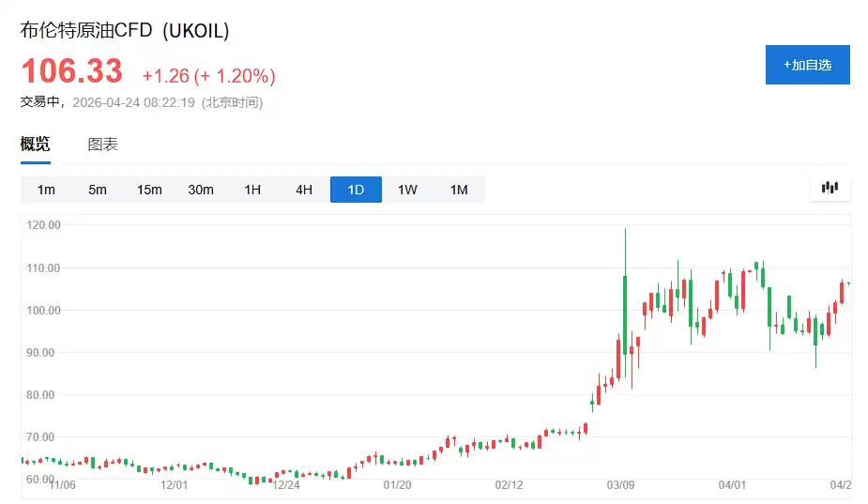
Task: Click the tall green spike candle near 03/09
Action: tap(624, 310)
